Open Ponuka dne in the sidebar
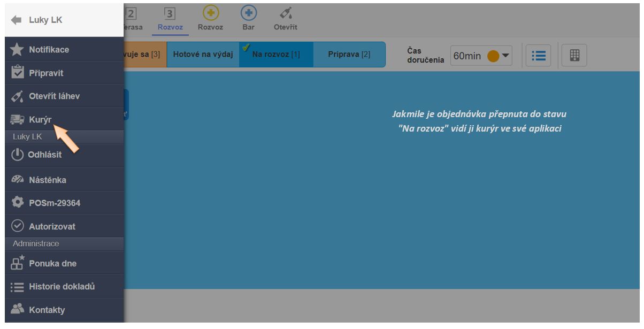The width and height of the screenshot is (644, 329). click(x=18, y=263)
